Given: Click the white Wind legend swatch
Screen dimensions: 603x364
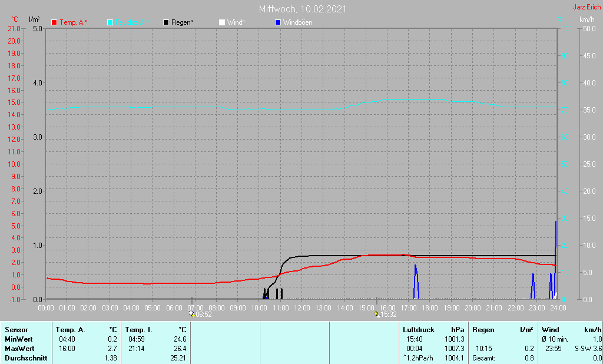Looking at the screenshot, I should point(222,23).
